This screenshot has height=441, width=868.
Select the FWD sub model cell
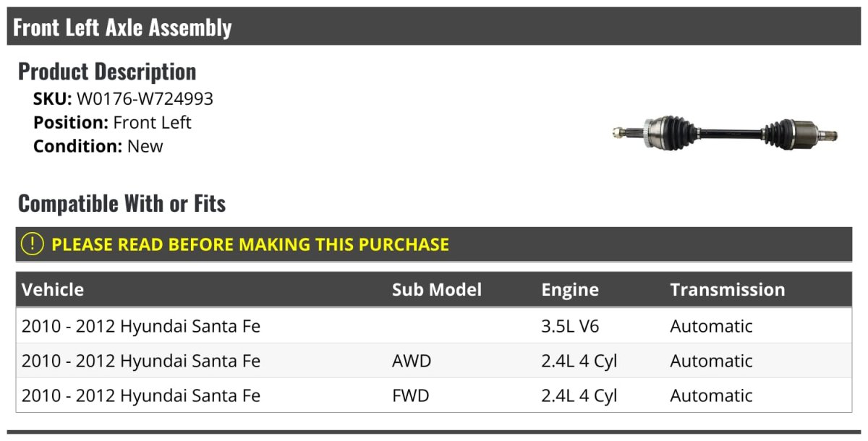(x=410, y=395)
